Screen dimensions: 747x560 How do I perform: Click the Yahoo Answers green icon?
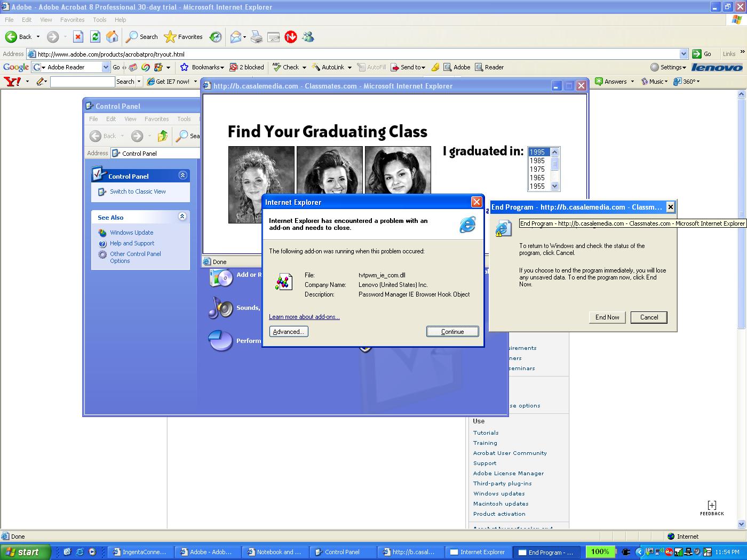click(599, 82)
